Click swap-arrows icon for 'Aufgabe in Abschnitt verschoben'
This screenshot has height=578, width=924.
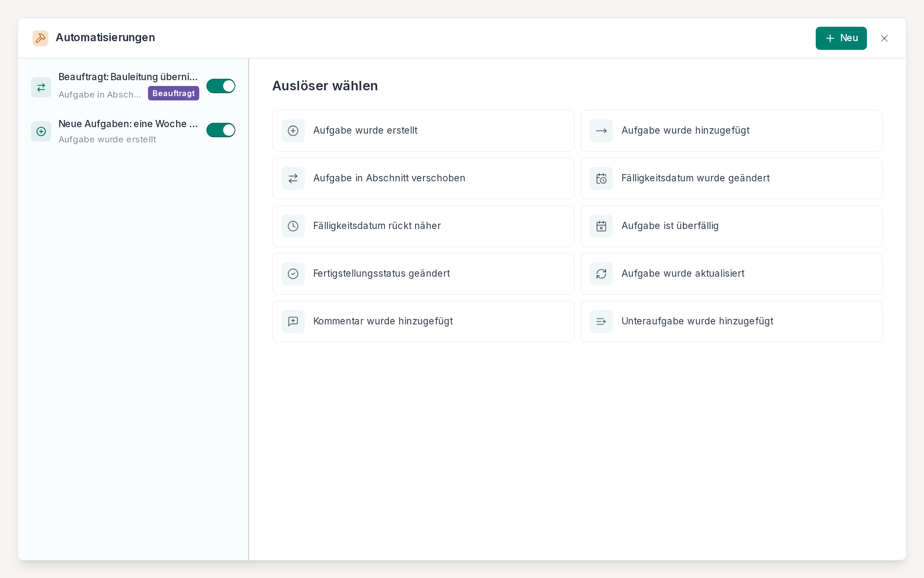coord(293,178)
